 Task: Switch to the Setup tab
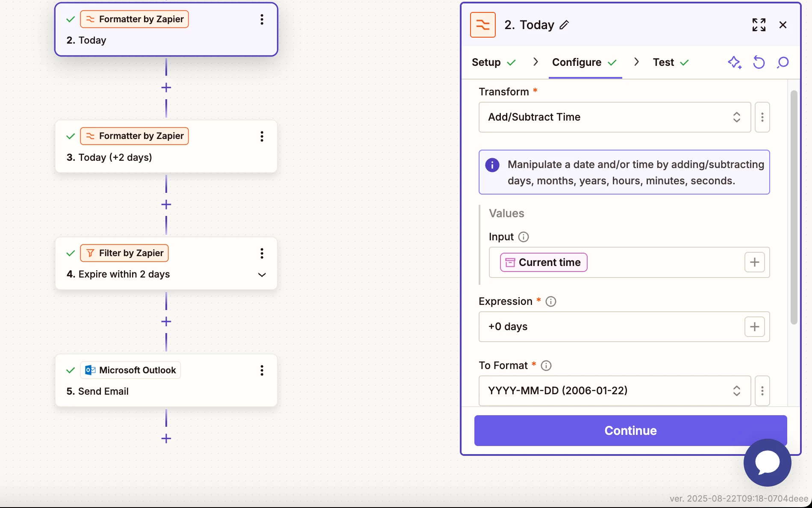tap(494, 62)
